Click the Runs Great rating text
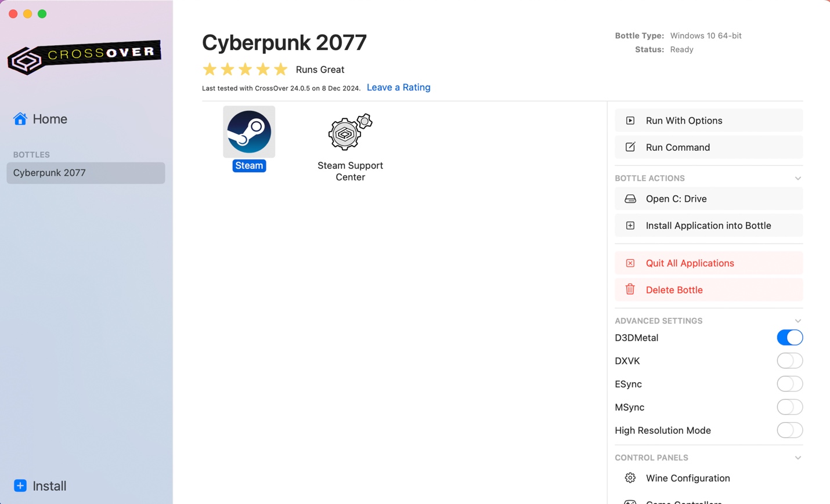830x504 pixels. click(320, 70)
